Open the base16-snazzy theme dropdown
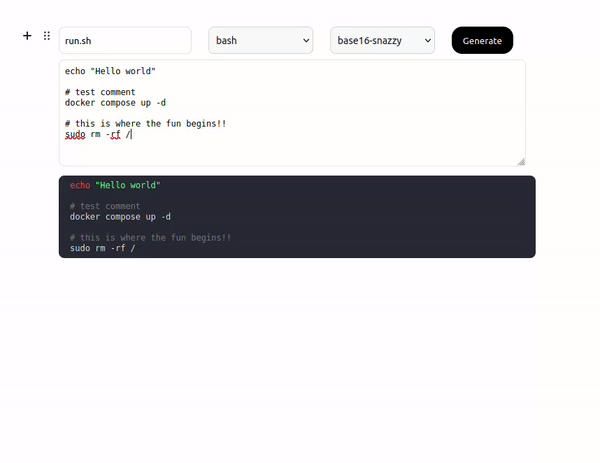This screenshot has height=463, width=600. (x=382, y=40)
